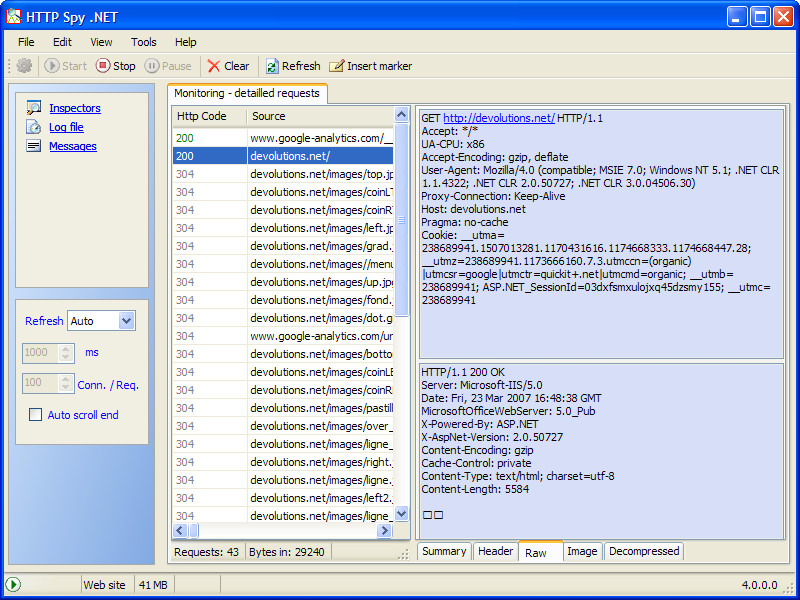800x600 pixels.
Task: Open the Refresh mode Auto dropdown
Action: 126,321
